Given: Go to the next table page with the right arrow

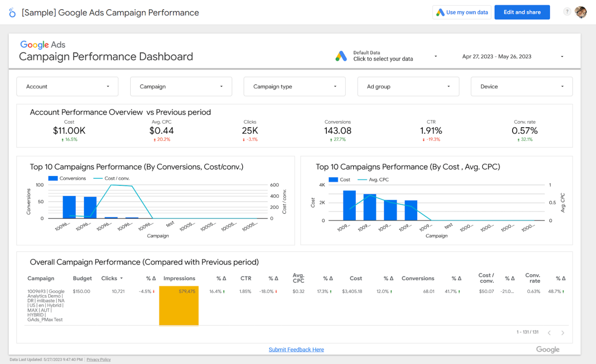Looking at the screenshot, I should click(x=563, y=332).
